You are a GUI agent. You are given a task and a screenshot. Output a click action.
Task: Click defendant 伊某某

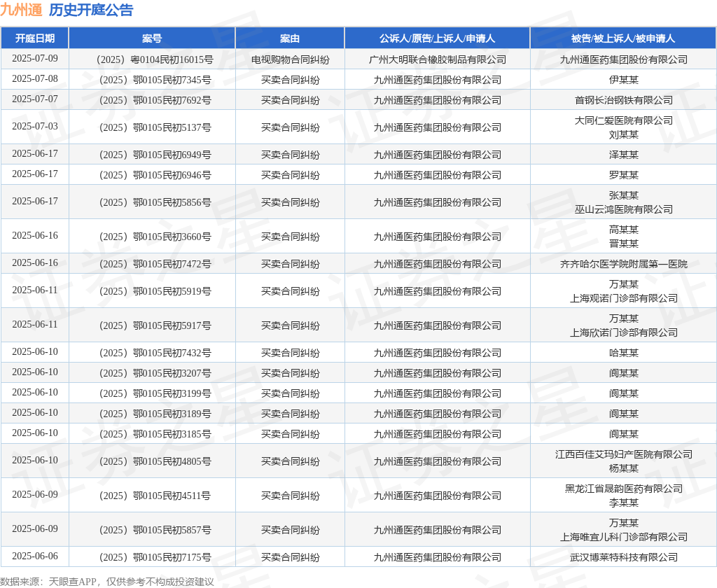click(x=623, y=80)
